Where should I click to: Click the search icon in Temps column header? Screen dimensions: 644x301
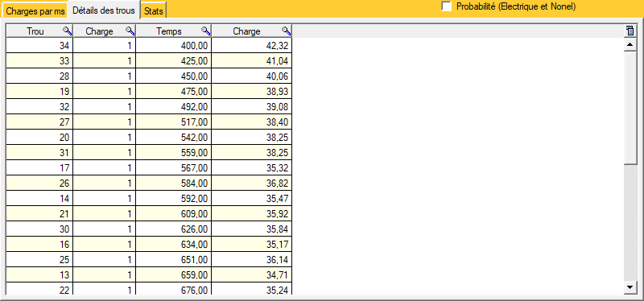click(206, 31)
